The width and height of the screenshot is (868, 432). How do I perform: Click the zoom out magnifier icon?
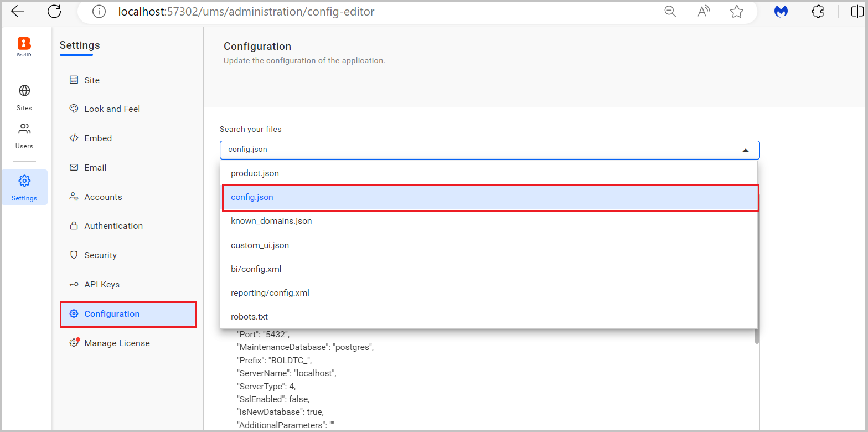(670, 12)
